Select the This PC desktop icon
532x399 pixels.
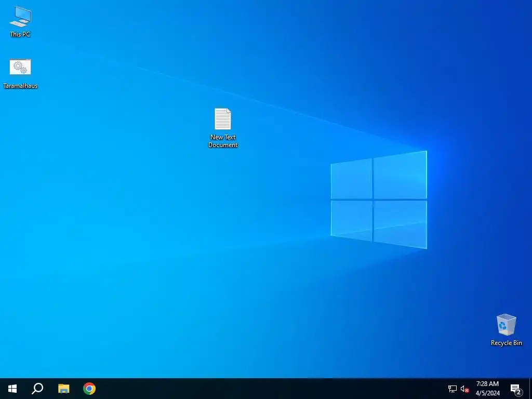tap(20, 21)
